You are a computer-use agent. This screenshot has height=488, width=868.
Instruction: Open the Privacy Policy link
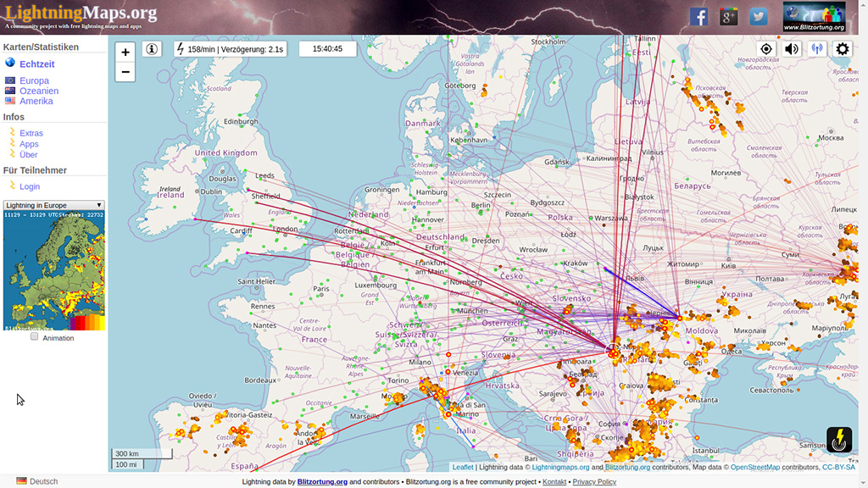point(594,481)
